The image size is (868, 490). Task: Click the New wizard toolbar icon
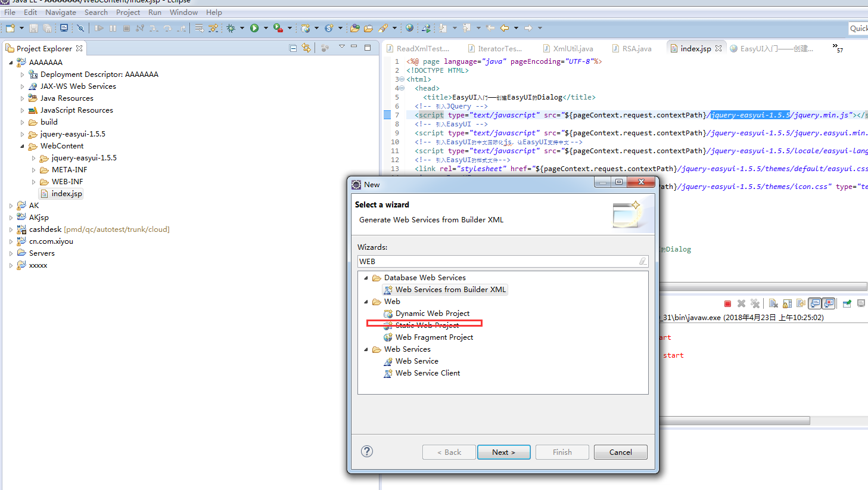tap(10, 28)
